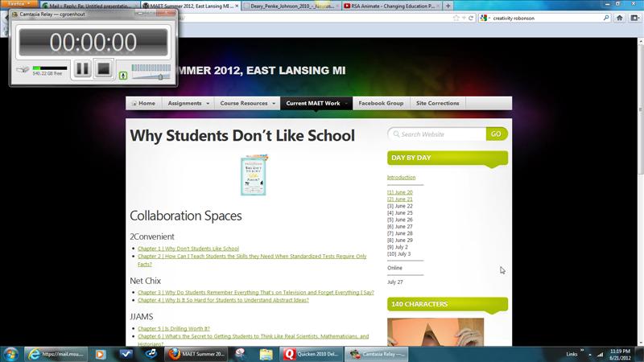Expand the Course Resources dropdown menu
Screen dimensions: 644x362
[247, 104]
